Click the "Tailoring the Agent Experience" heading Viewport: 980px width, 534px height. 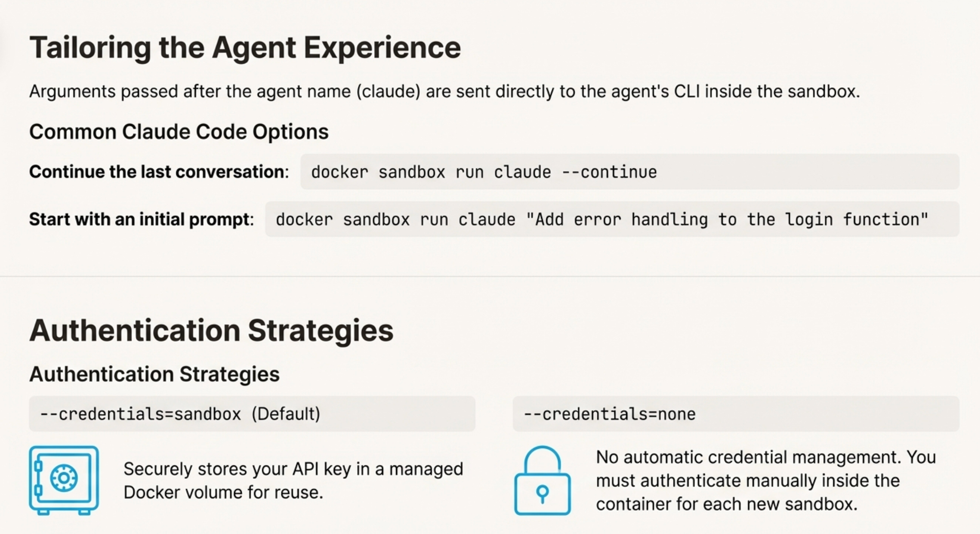point(245,48)
